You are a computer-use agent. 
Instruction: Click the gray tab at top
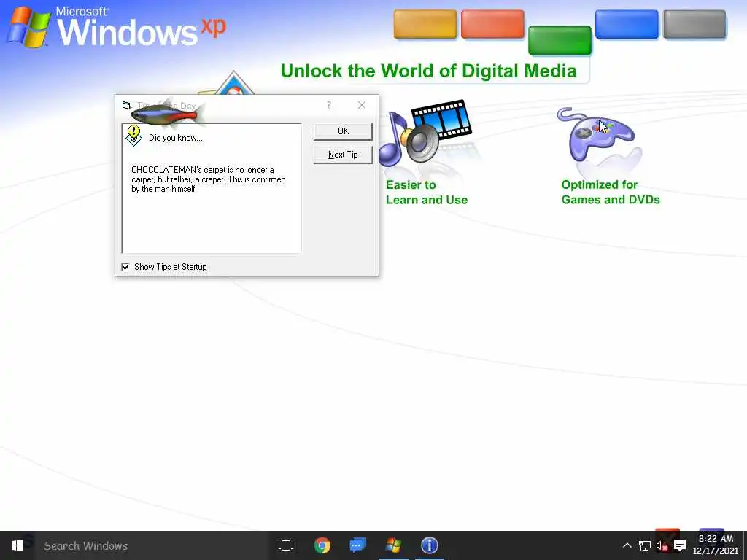click(x=694, y=24)
